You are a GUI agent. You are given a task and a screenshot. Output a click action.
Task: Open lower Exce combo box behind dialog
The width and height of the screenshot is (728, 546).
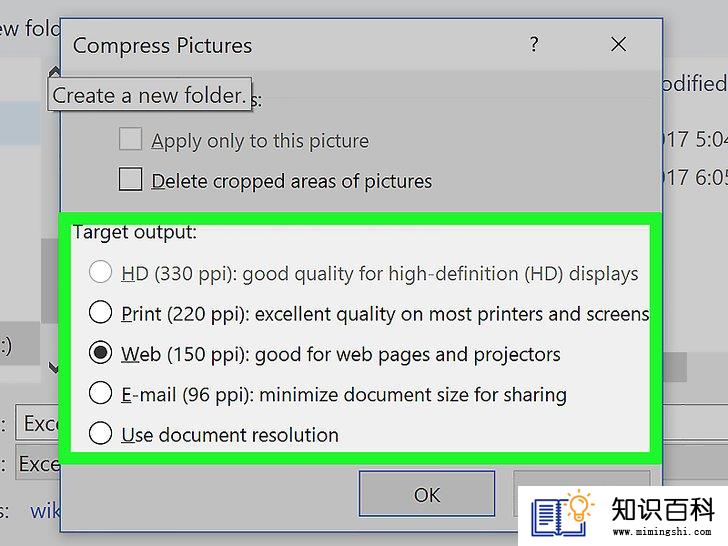pos(38,463)
